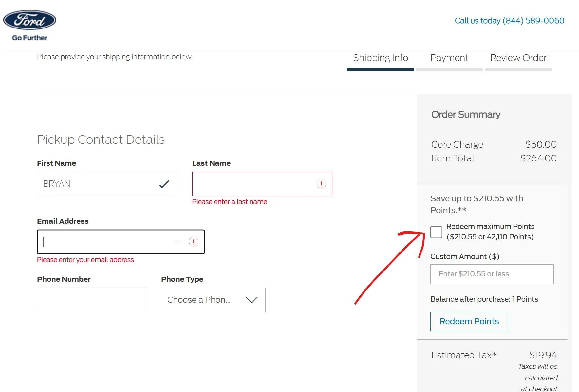579x392 pixels.
Task: Click the Phone Type chevron arrow
Action: pos(252,300)
